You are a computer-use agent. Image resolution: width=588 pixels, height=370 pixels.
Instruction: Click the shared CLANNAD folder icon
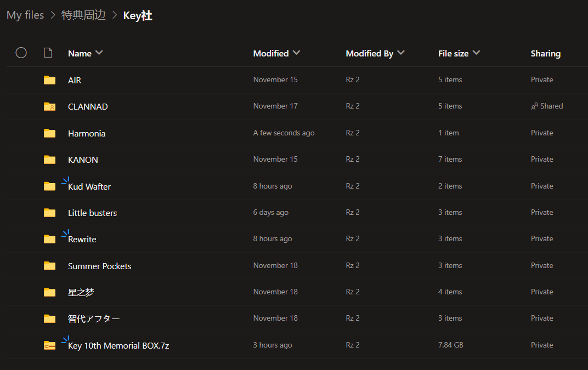point(49,106)
